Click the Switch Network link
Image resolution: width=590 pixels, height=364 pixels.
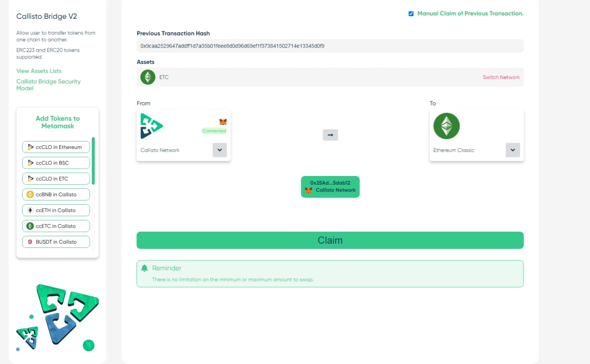tap(501, 77)
